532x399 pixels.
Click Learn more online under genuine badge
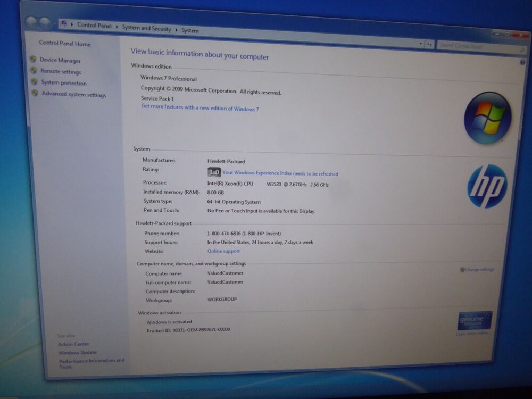click(472, 334)
